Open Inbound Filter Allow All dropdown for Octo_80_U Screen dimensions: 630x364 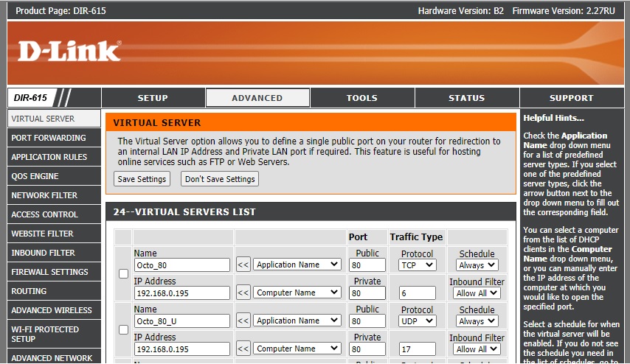pos(477,349)
